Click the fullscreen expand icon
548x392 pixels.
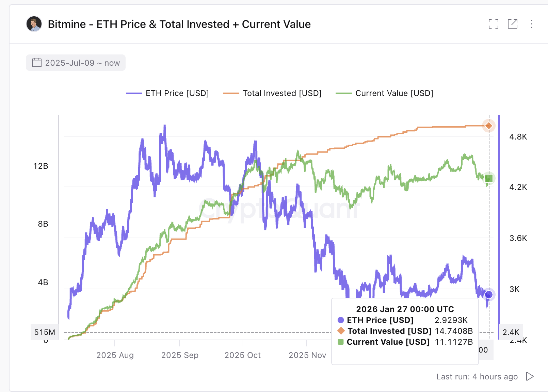(493, 24)
